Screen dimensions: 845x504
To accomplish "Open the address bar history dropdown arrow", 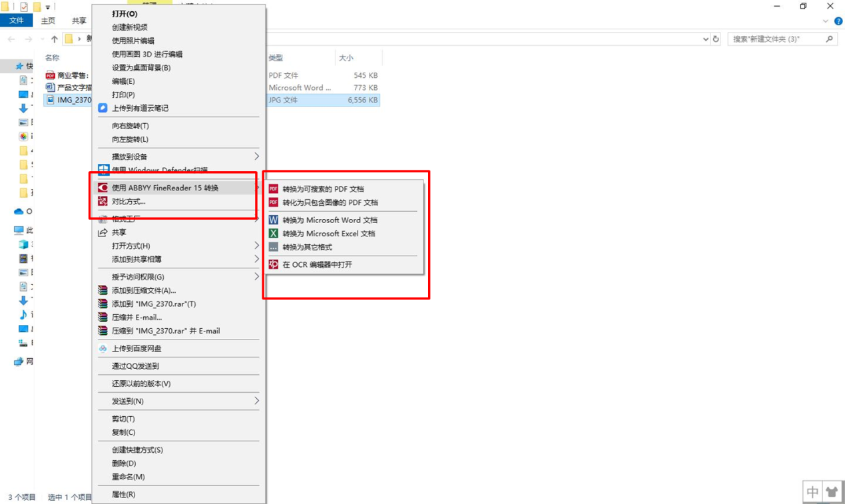I will pos(705,39).
